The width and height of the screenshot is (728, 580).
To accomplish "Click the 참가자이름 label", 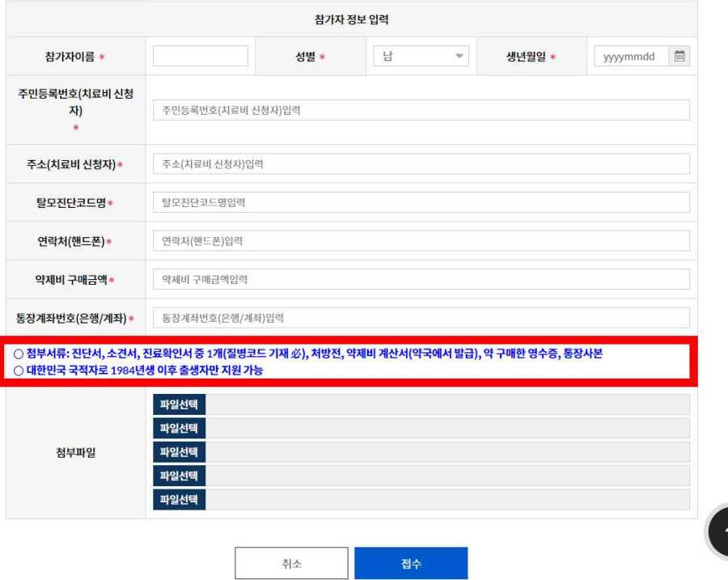I will [x=70, y=57].
